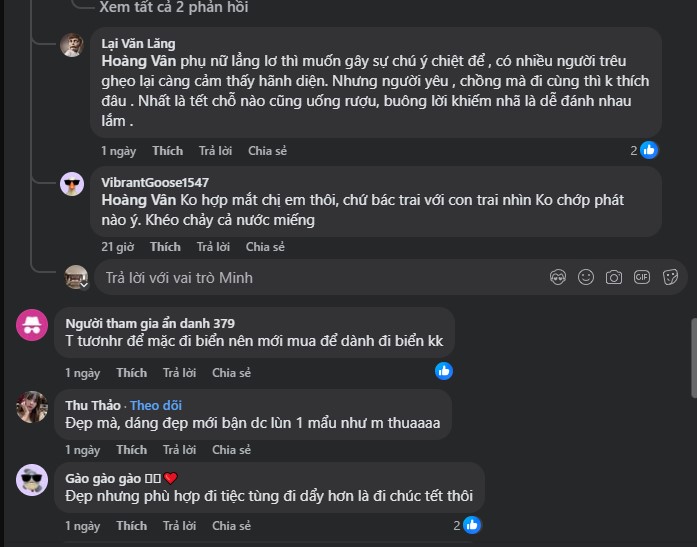Attach a photo with the camera icon

click(614, 277)
